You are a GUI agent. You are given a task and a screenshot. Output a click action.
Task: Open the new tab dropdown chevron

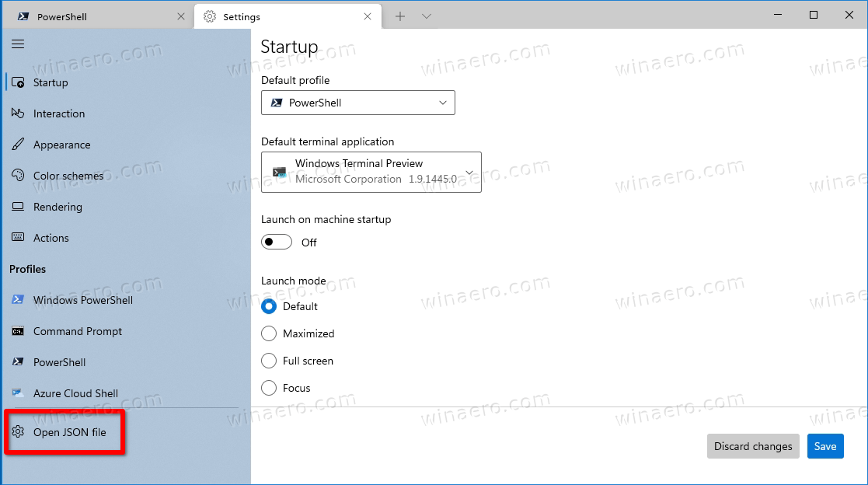[x=426, y=16]
